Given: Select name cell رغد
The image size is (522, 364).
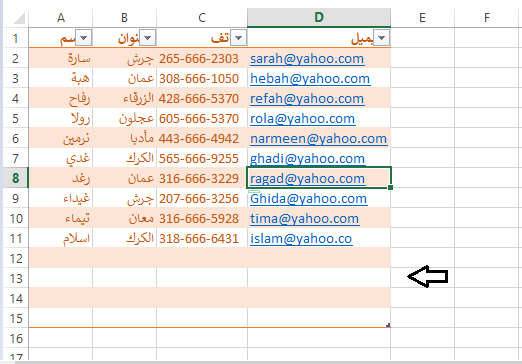Looking at the screenshot, I should coord(61,179).
